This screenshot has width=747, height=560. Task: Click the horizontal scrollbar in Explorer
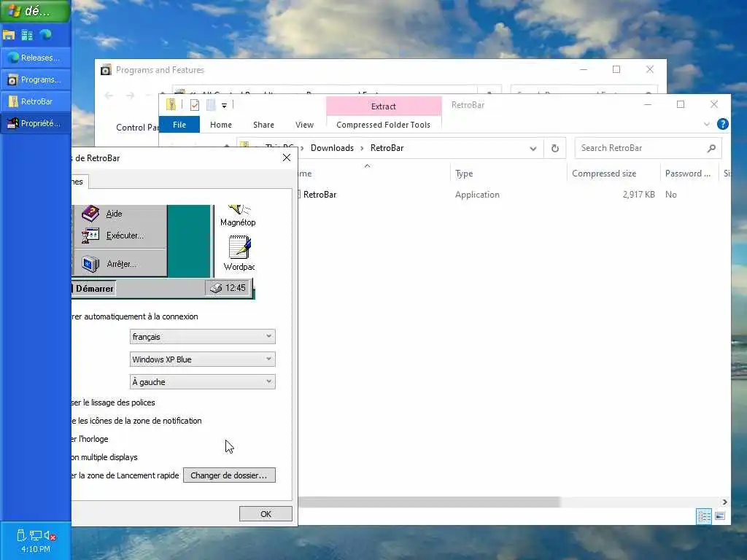tap(429, 502)
